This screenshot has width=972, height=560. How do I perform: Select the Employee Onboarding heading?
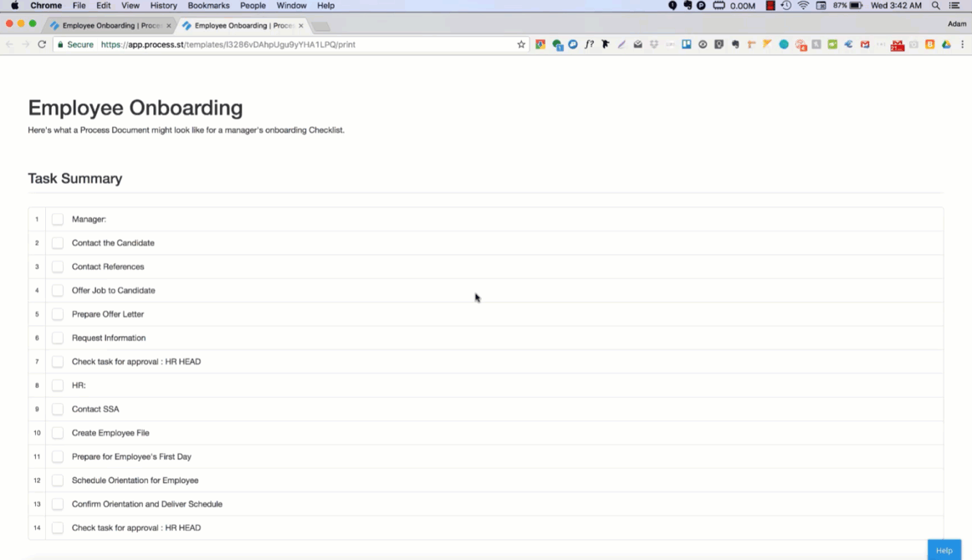click(x=136, y=108)
